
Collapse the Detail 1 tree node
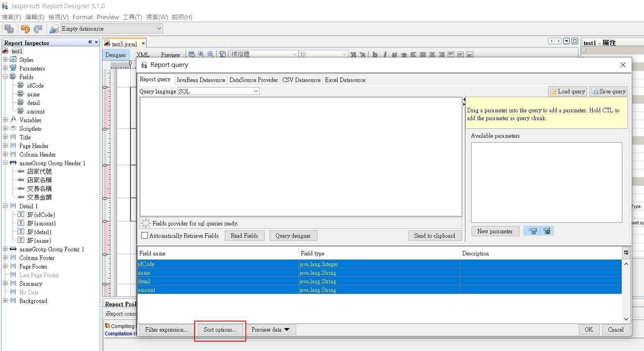pyautogui.click(x=5, y=206)
